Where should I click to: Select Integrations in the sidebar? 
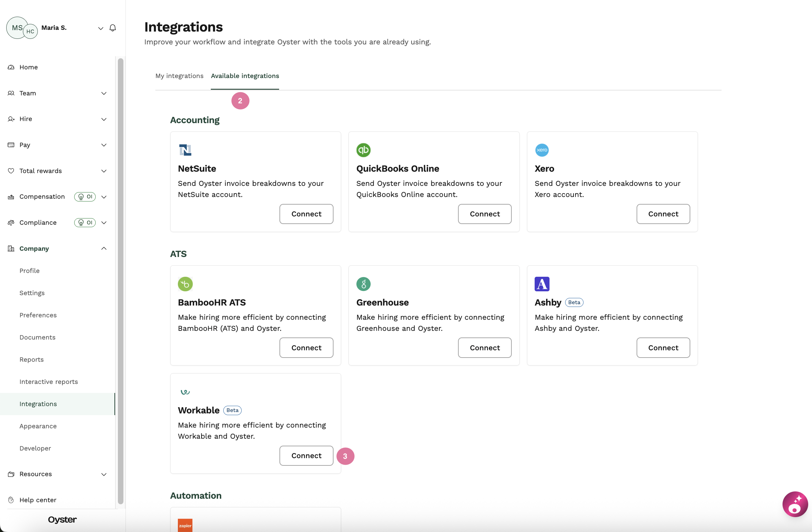pos(57,404)
